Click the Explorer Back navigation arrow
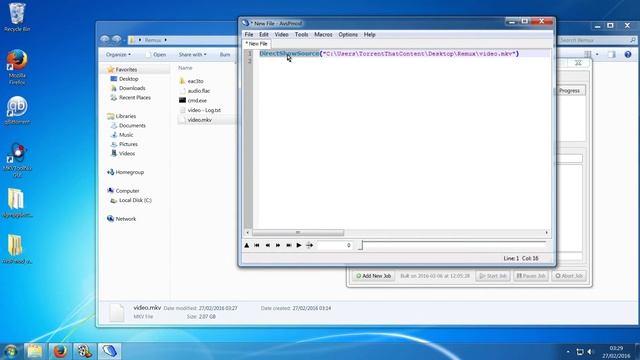Viewport: 640px width, 360px height. (x=105, y=40)
